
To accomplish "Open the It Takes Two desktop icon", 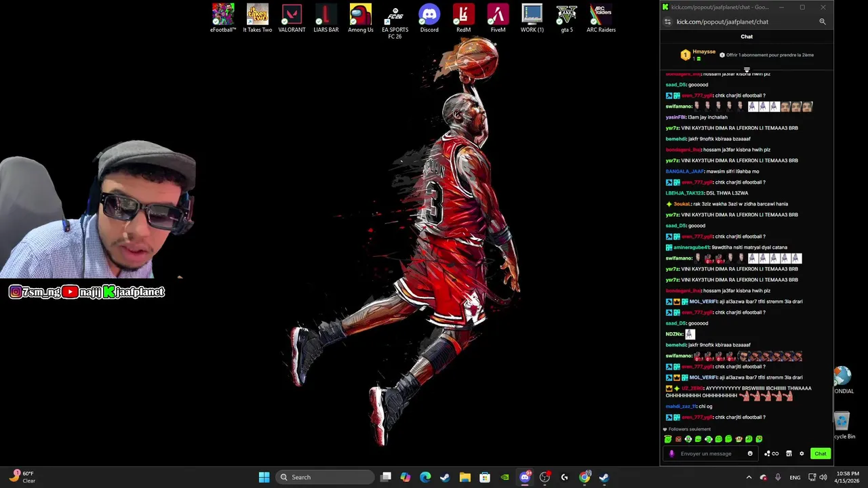I will (258, 18).
